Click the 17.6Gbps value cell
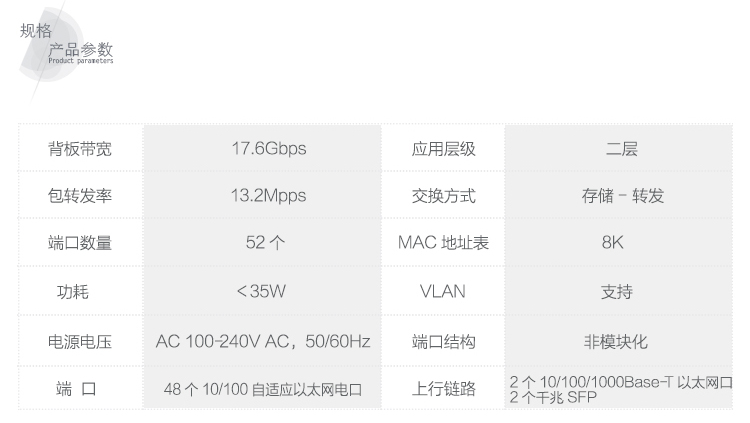The width and height of the screenshot is (750, 423). point(262,149)
